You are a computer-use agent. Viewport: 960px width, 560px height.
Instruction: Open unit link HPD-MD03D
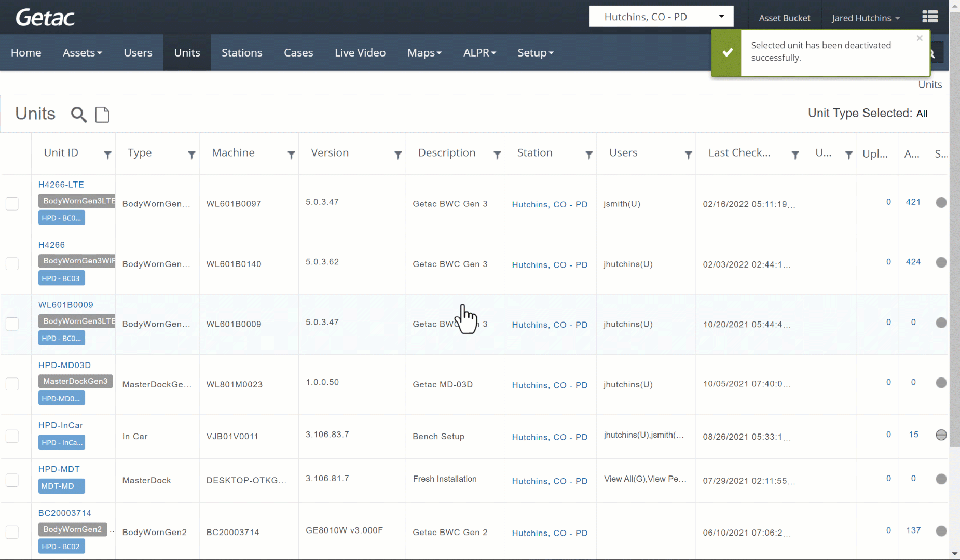point(64,365)
